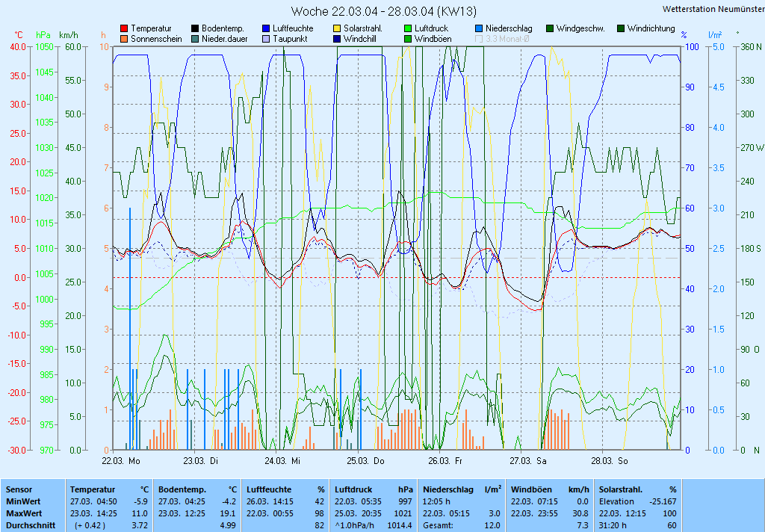
Task: Click the 270 W wind direction label
Action: coord(752,147)
